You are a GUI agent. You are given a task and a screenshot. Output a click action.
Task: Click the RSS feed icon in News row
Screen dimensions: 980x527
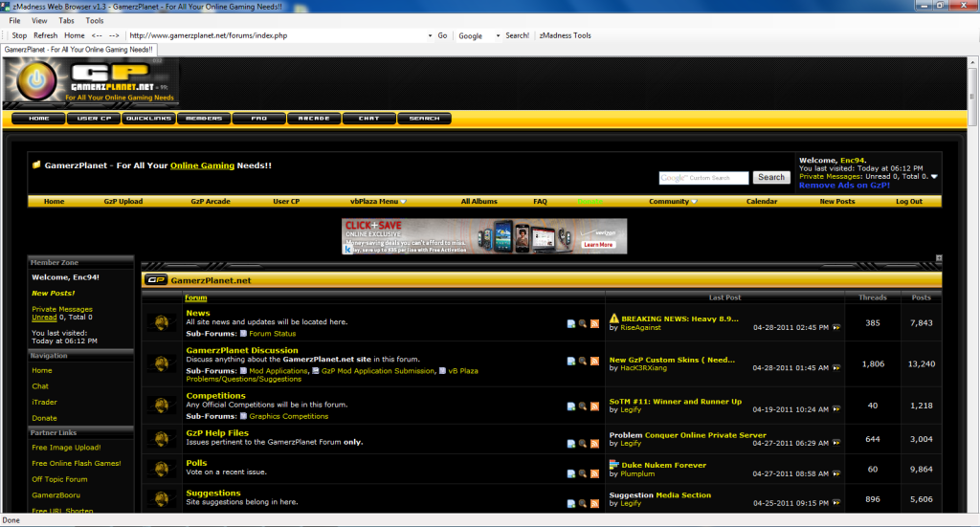[x=594, y=324]
